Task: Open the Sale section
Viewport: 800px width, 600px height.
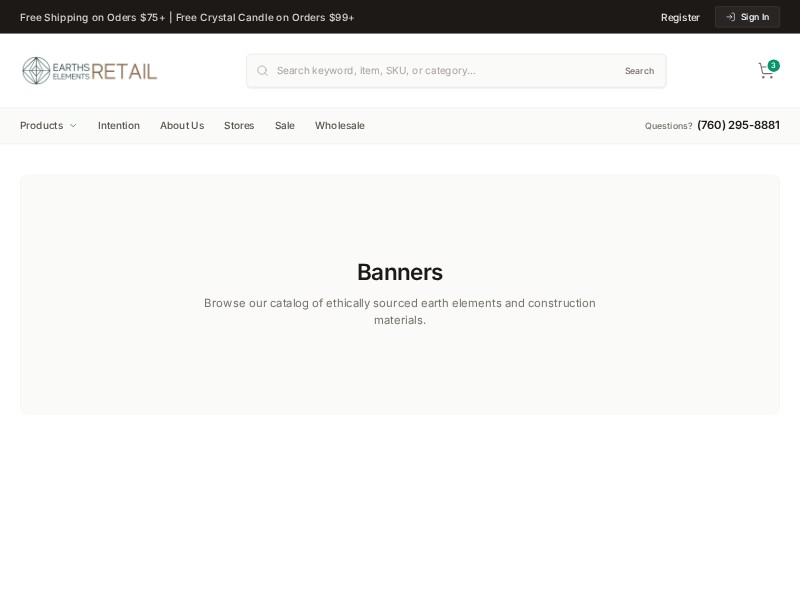Action: pyautogui.click(x=284, y=126)
